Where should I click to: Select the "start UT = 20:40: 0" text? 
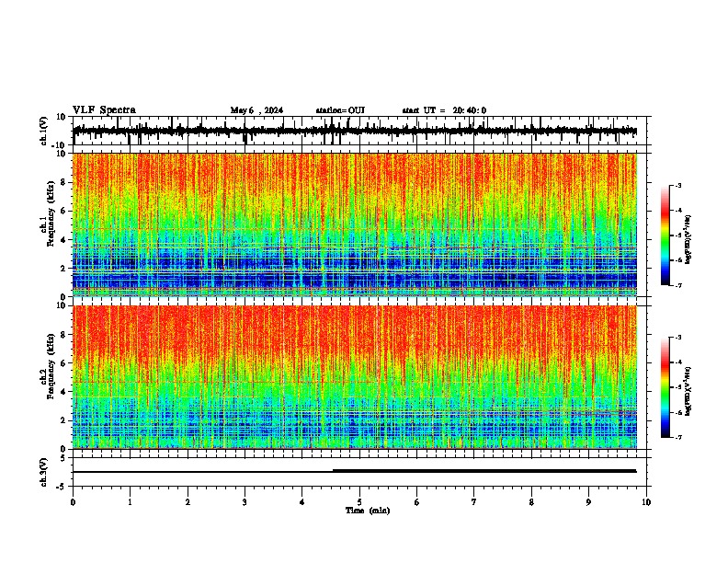(x=444, y=110)
